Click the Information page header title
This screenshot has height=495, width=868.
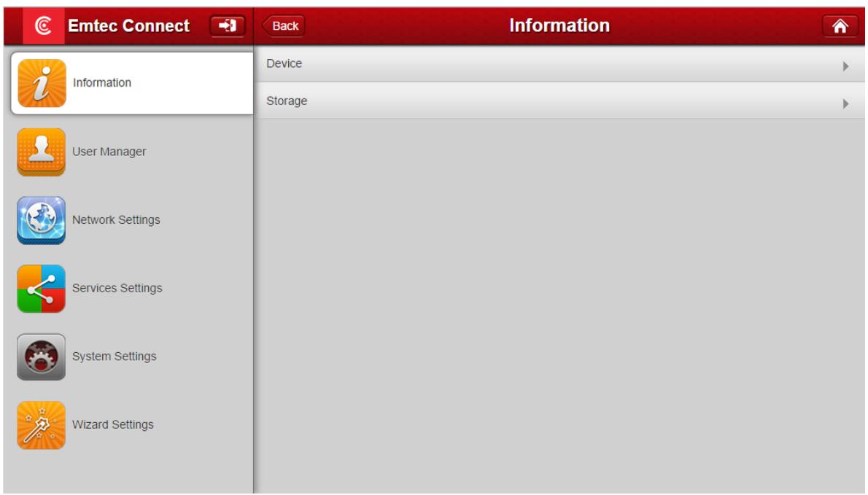(x=559, y=26)
